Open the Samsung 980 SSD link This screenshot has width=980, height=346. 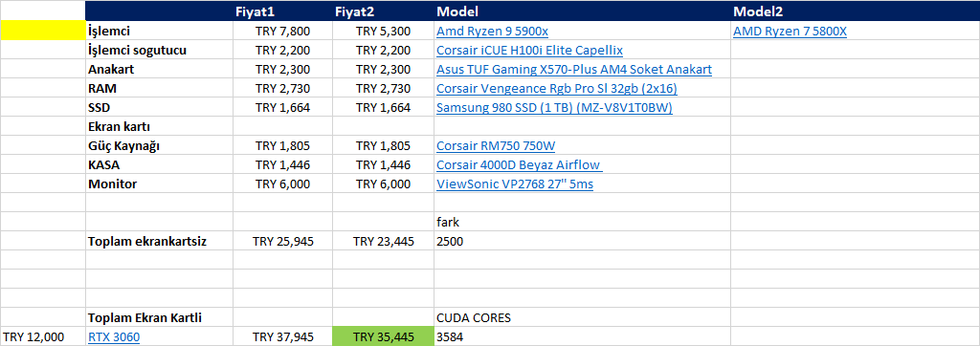[554, 107]
